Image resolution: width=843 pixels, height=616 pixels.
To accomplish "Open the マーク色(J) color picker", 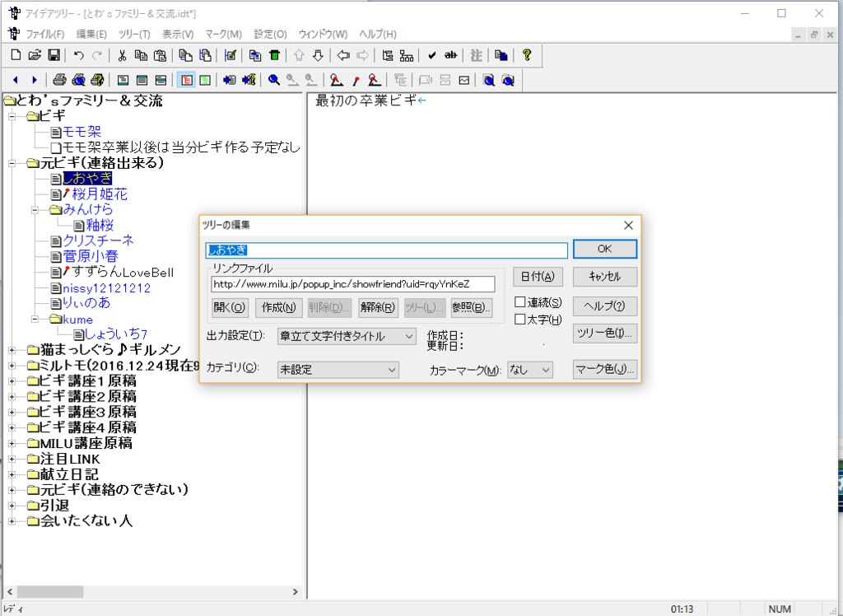I will pos(605,370).
